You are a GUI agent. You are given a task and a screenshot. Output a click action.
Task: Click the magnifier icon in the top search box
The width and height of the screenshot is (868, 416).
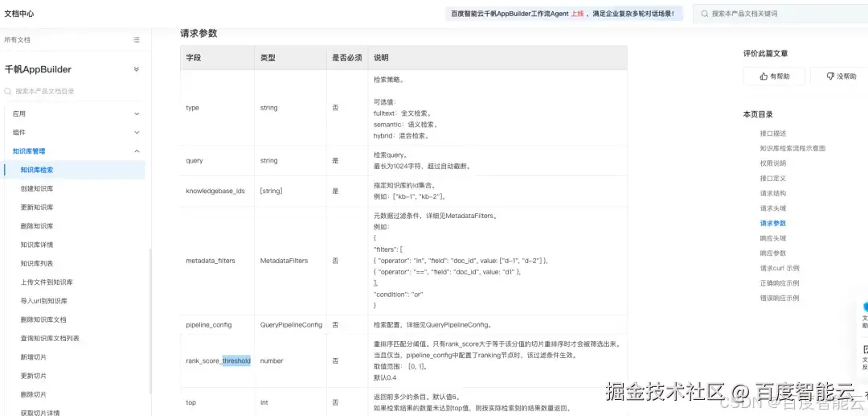(704, 14)
